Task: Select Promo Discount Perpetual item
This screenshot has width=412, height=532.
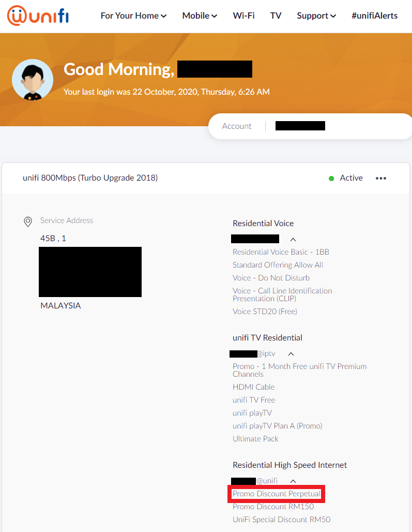Action: coord(276,494)
